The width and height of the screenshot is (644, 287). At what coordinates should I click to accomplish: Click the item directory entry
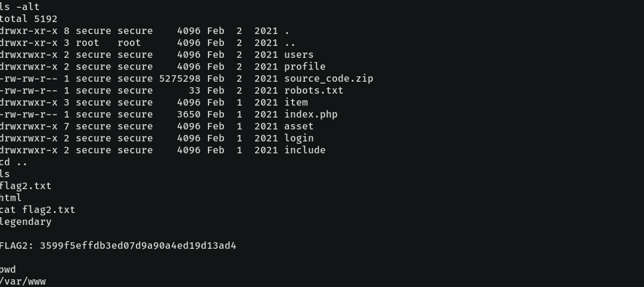(x=295, y=103)
